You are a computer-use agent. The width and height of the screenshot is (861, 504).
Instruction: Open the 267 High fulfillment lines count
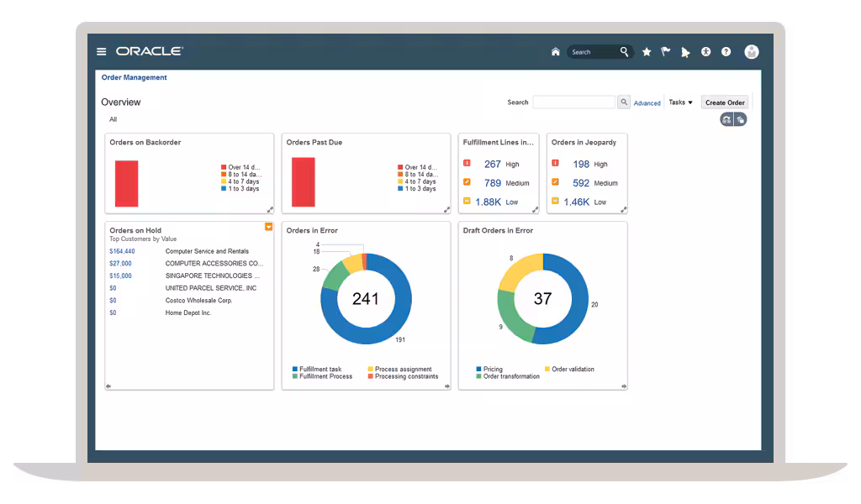click(492, 164)
